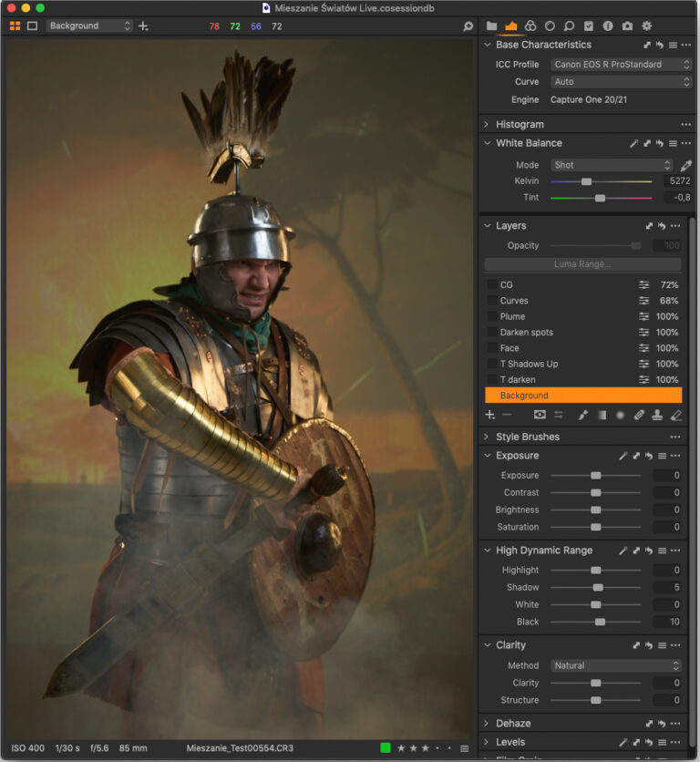
Task: Add a new layer from the toolbar plus
Action: click(x=143, y=26)
